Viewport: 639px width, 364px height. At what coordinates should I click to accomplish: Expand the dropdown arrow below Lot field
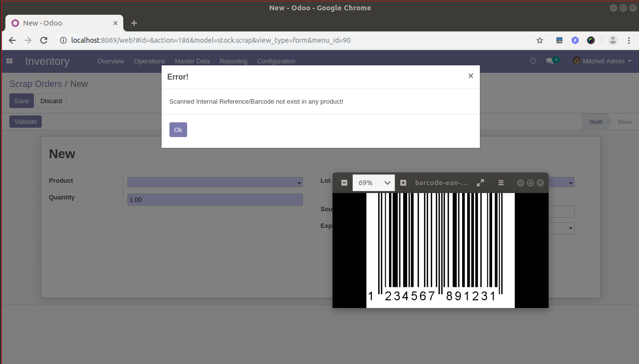(571, 228)
